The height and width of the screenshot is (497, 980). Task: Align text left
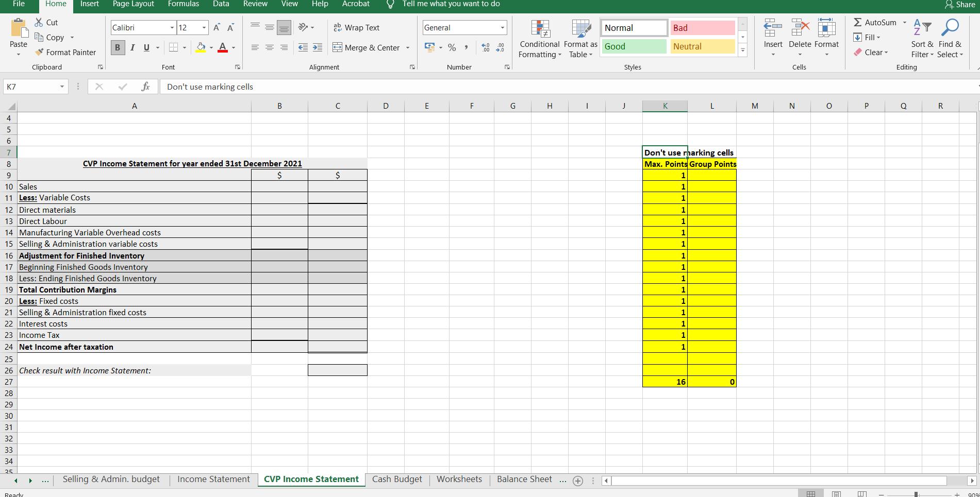coord(255,47)
